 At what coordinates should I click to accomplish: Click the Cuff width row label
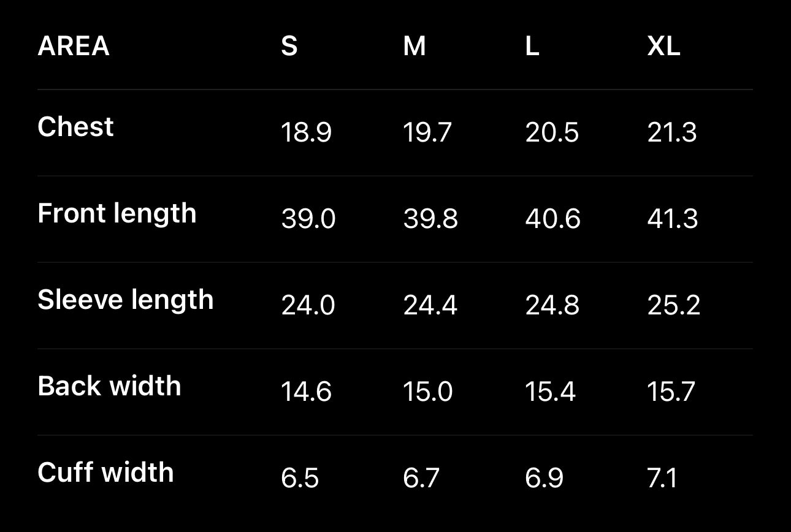(105, 473)
